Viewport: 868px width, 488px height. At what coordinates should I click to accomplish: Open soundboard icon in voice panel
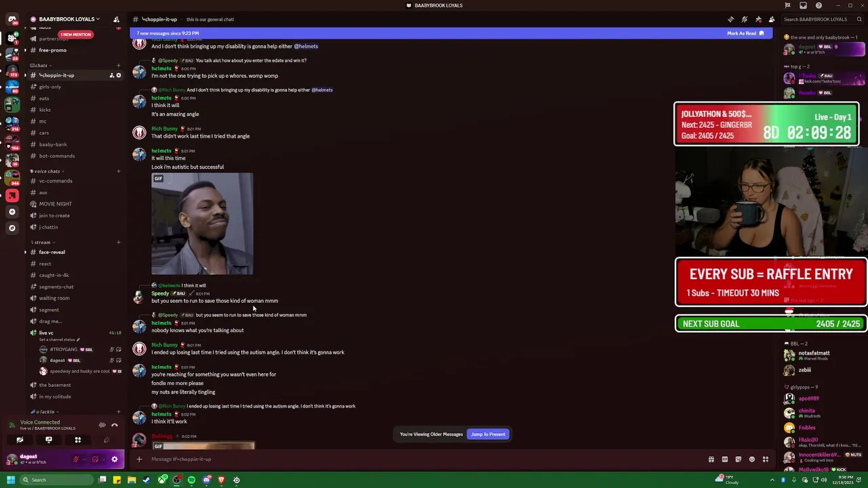tap(106, 440)
